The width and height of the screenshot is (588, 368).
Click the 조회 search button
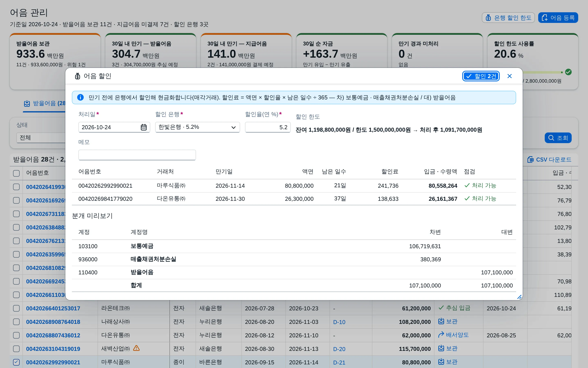click(558, 138)
